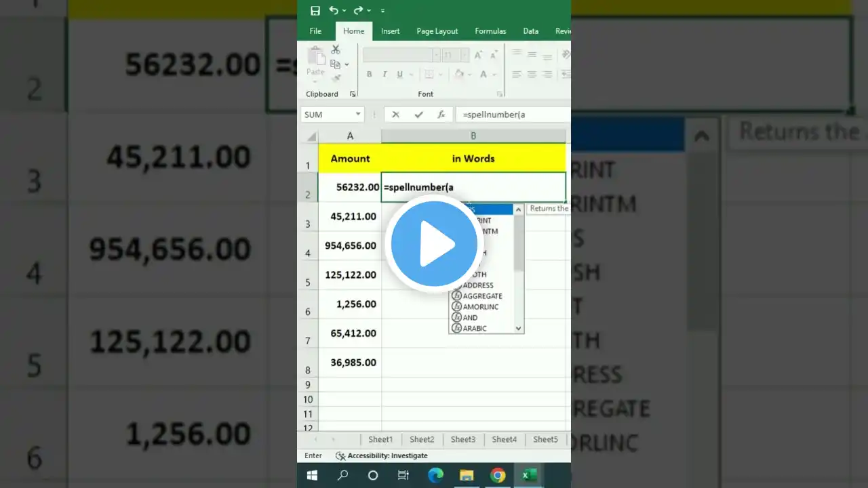
Task: Open Customize Quick Access Toolbar dropdown
Action: point(383,11)
